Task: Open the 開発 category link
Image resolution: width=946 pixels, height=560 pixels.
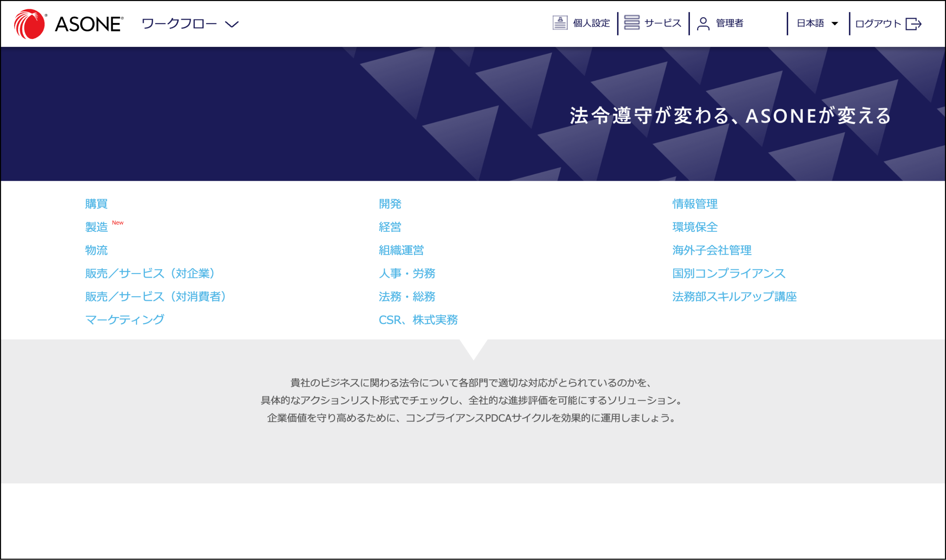Action: [390, 204]
